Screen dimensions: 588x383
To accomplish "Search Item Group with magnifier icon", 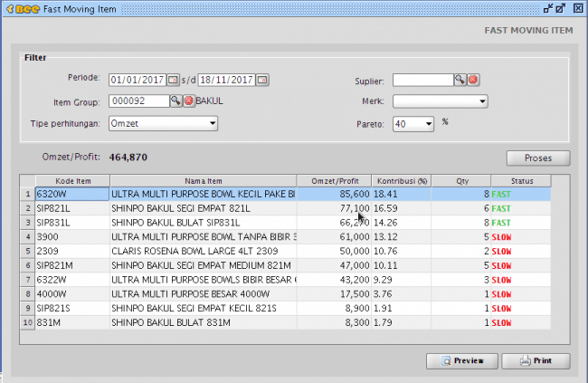I will click(x=175, y=101).
